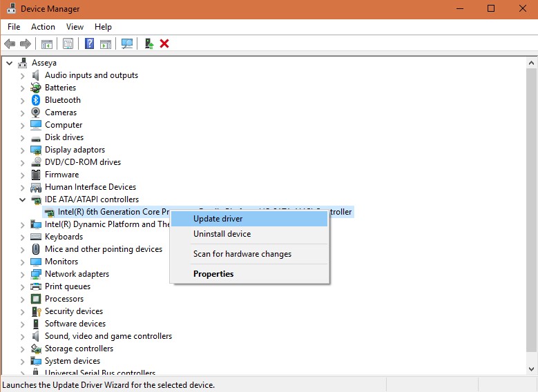Click the Cameras category icon
538x392 pixels.
(36, 112)
